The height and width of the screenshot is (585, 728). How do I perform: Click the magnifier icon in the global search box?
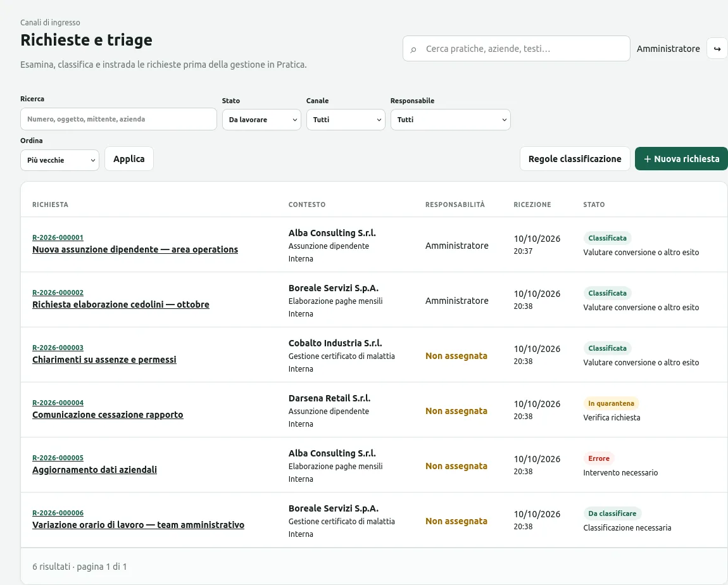click(x=413, y=49)
